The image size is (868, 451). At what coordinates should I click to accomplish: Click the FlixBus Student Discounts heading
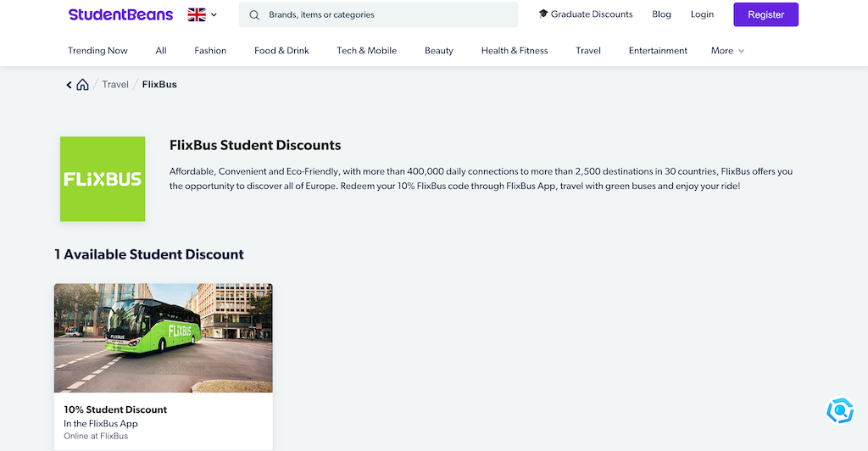[255, 145]
